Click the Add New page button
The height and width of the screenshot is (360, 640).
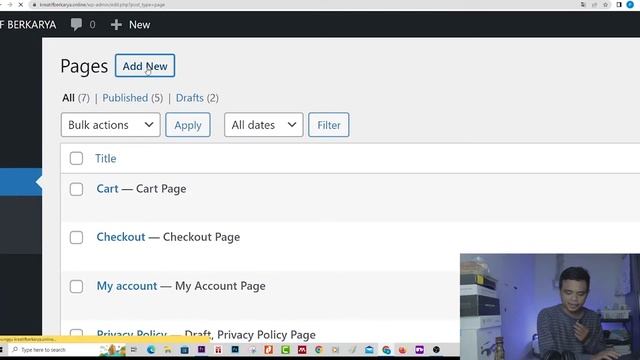(145, 65)
